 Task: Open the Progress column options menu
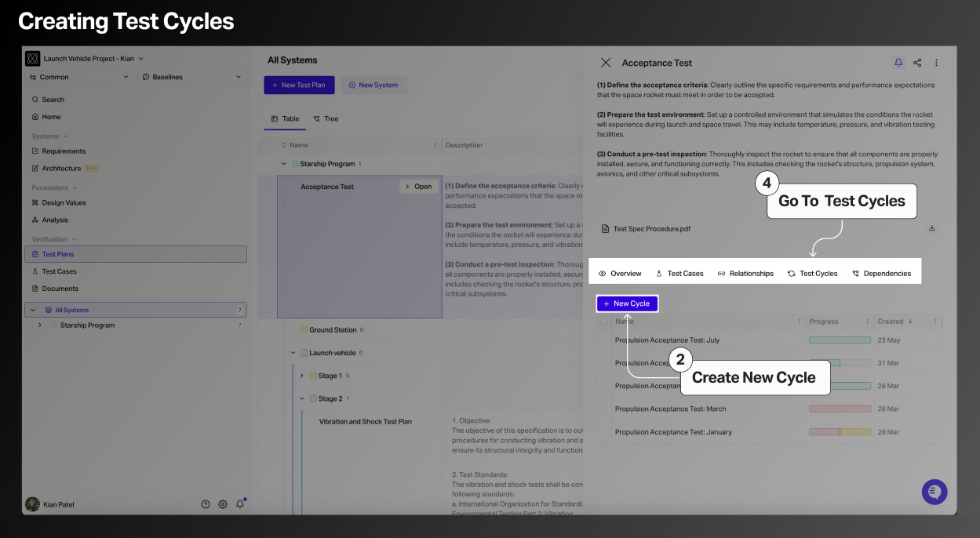[x=867, y=322]
